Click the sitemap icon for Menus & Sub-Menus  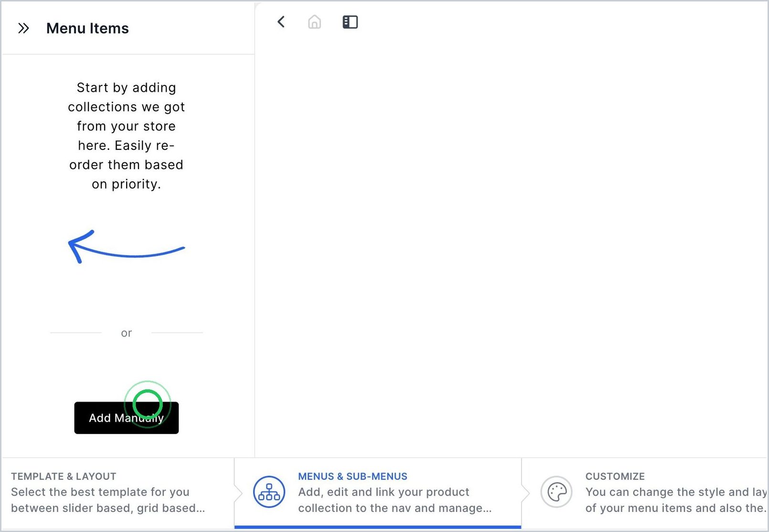[269, 492]
